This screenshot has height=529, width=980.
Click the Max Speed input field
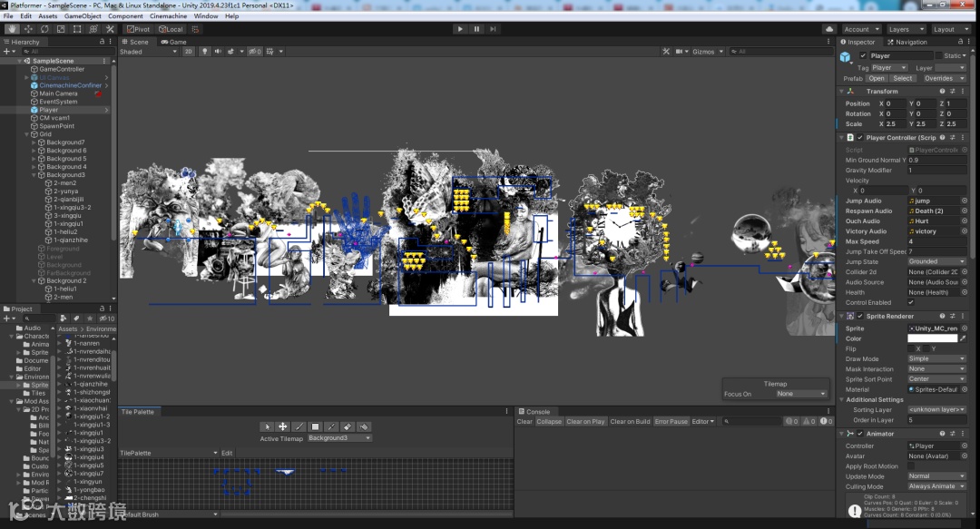(x=936, y=241)
